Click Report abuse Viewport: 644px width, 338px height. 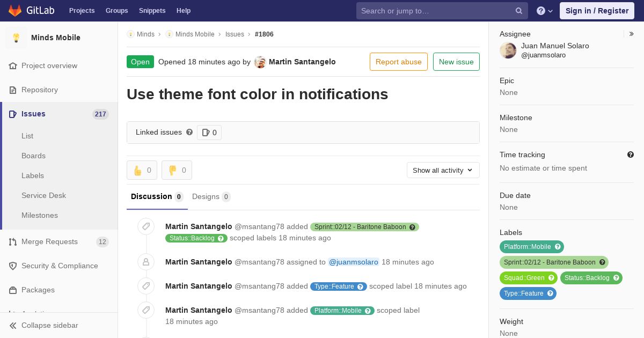tap(399, 62)
